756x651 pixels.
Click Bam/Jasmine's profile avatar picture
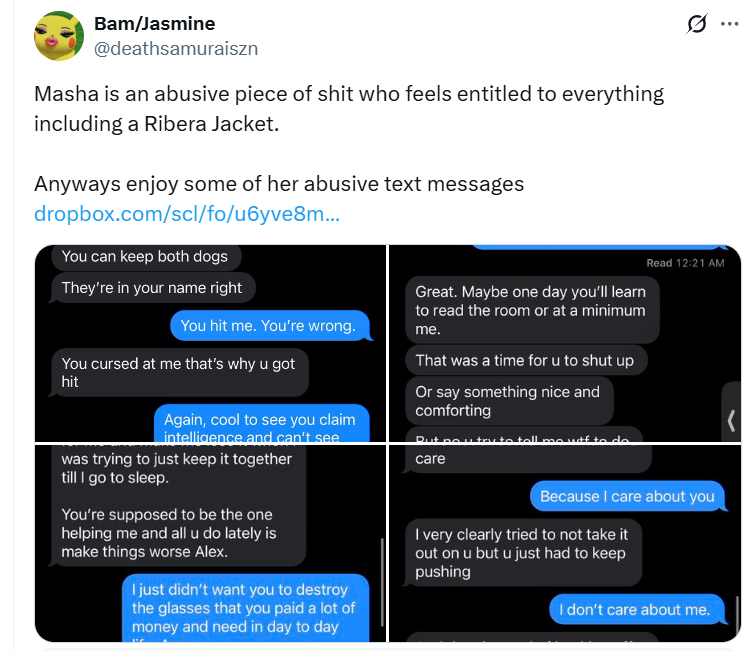pos(57,36)
